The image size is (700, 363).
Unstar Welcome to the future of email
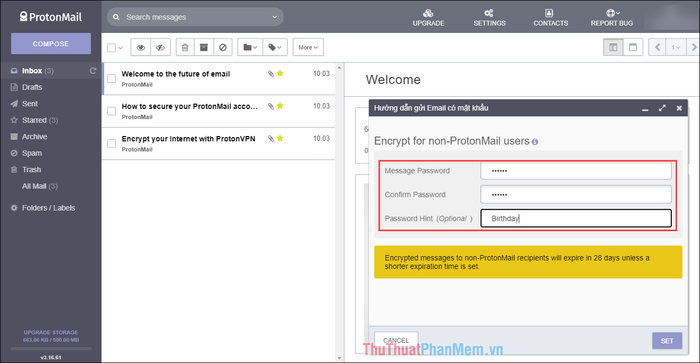tap(280, 73)
